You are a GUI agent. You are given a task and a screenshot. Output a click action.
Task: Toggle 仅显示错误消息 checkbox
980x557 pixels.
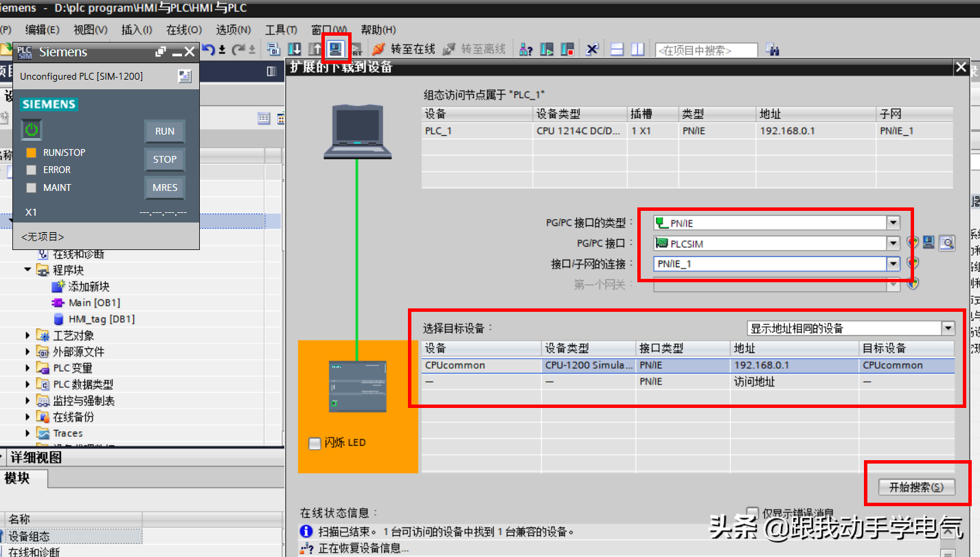click(753, 513)
